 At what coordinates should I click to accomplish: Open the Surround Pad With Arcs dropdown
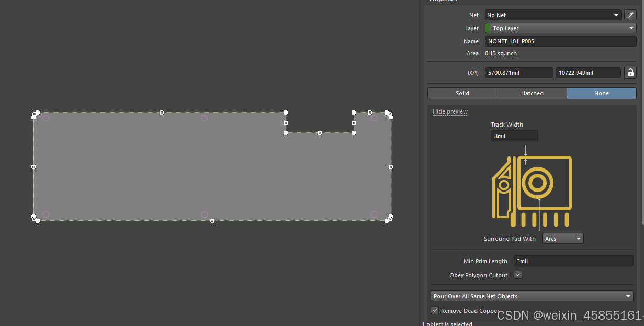(563, 239)
